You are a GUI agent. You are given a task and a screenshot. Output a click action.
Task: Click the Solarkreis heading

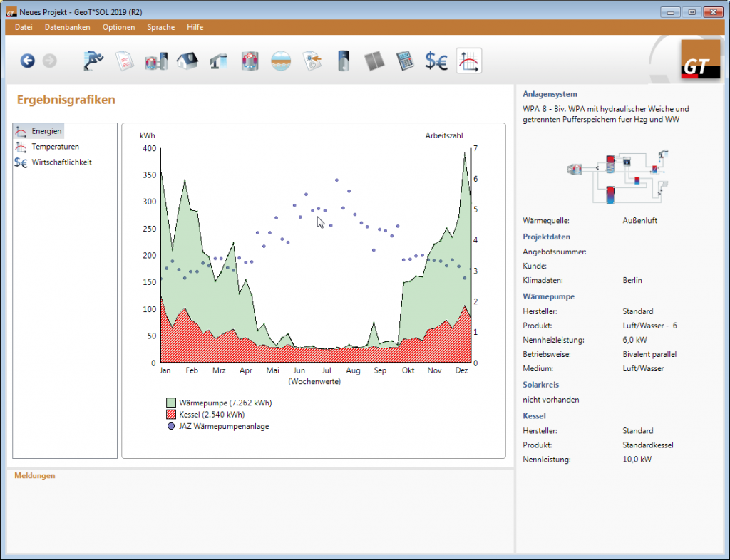540,385
